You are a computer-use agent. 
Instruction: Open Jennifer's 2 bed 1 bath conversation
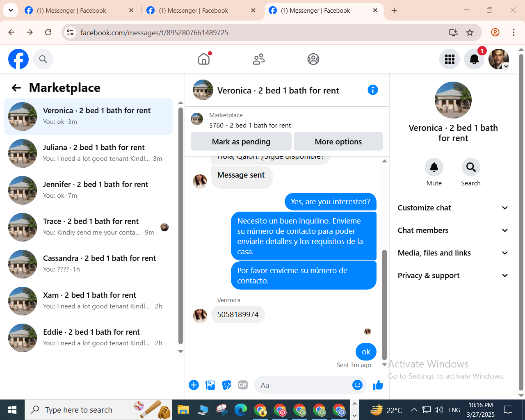pos(88,190)
